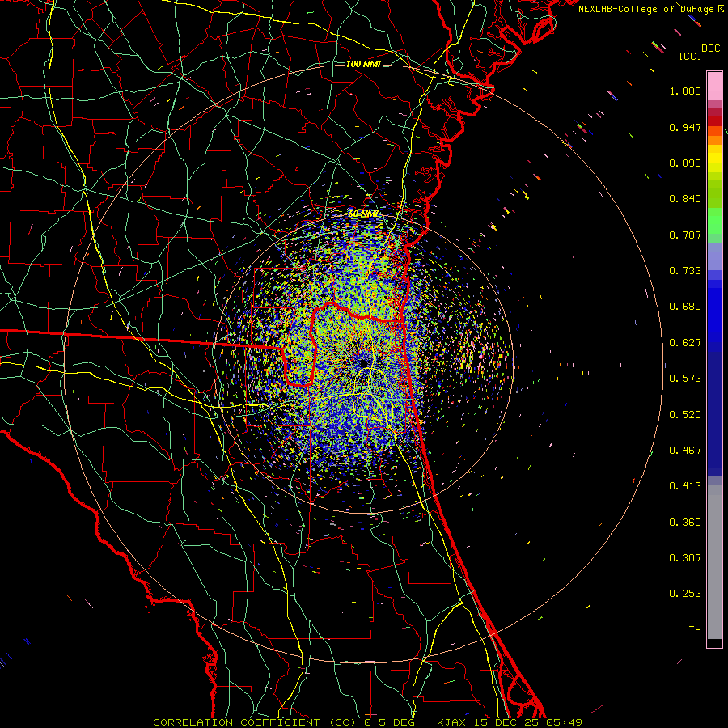
Task: Click the DCC product label
Action: tap(710, 49)
